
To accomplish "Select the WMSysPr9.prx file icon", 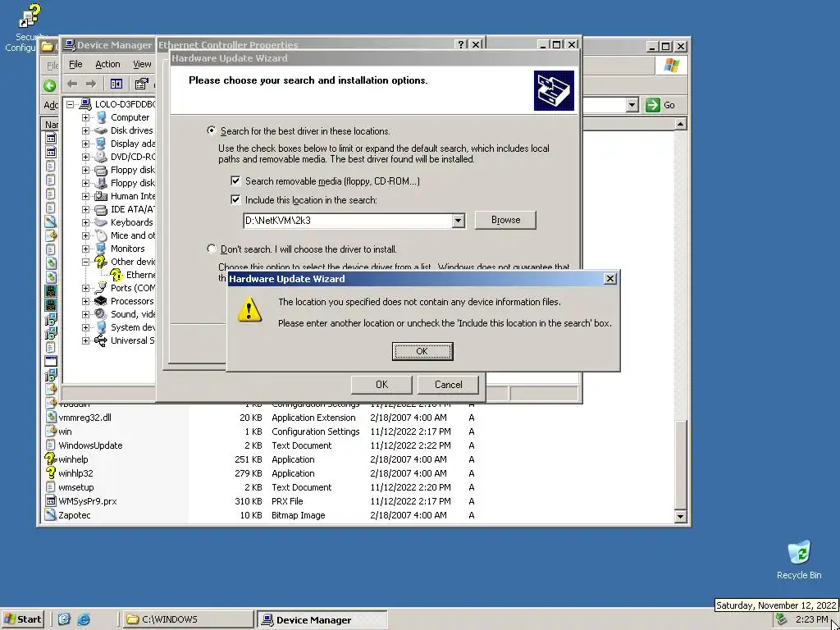I will 50,501.
